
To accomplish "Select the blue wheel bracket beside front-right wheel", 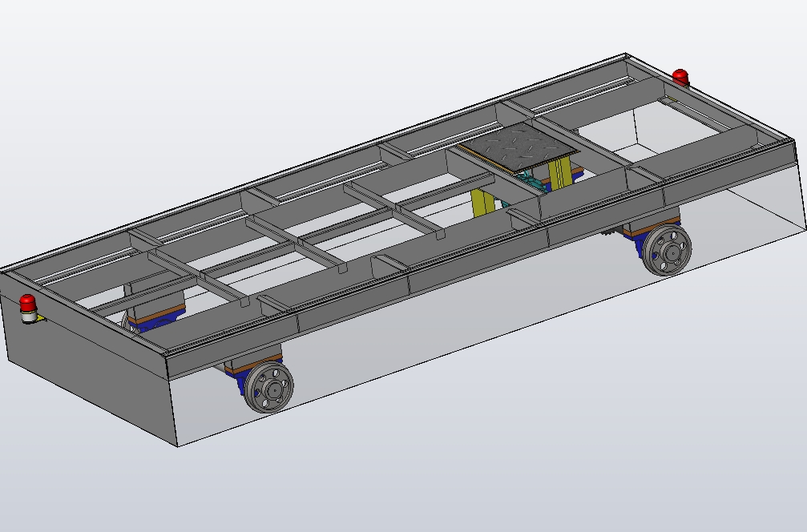I will pyautogui.click(x=640, y=244).
